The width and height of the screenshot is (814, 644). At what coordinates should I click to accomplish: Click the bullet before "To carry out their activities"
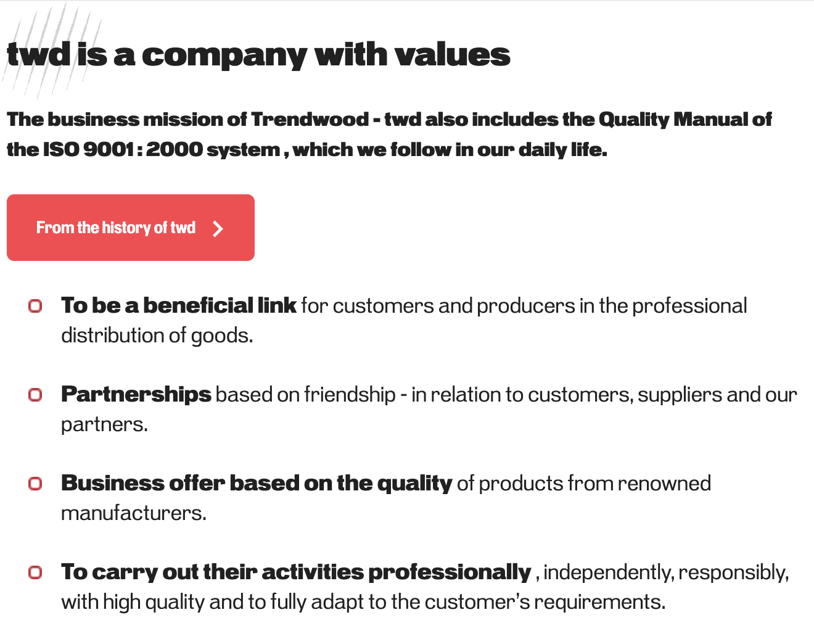(35, 572)
